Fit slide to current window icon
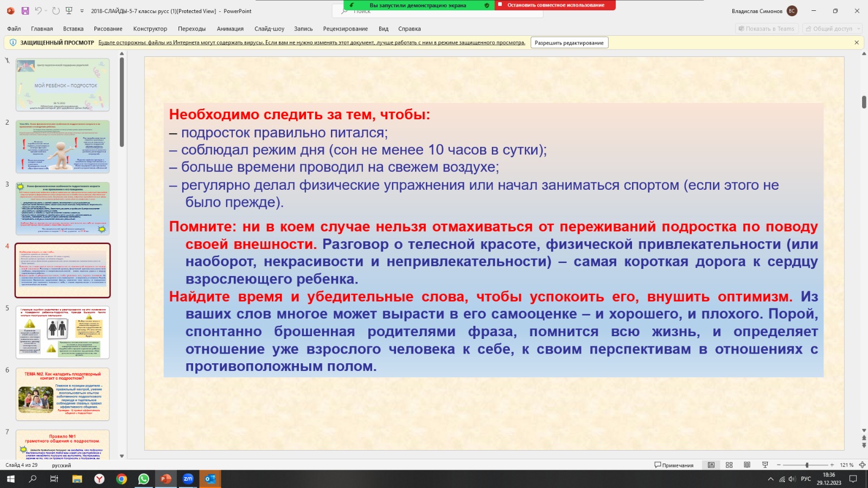Viewport: 868px width, 488px height. (862, 465)
